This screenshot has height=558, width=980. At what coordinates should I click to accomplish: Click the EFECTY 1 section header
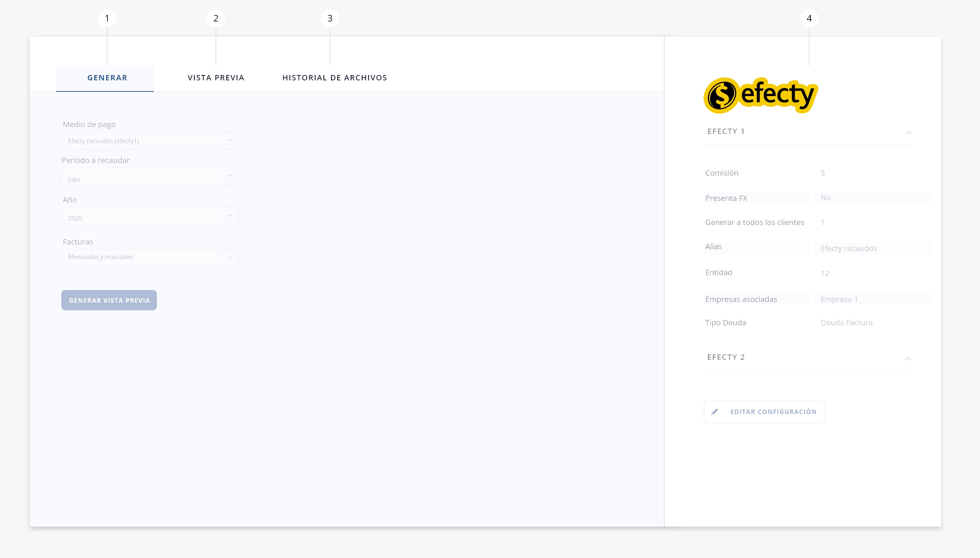[726, 131]
